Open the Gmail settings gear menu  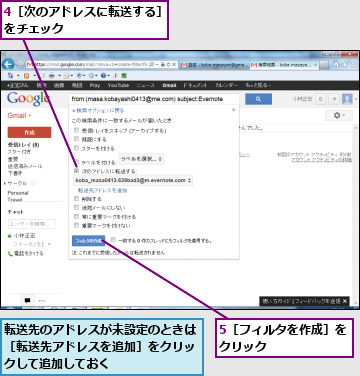tap(339, 115)
